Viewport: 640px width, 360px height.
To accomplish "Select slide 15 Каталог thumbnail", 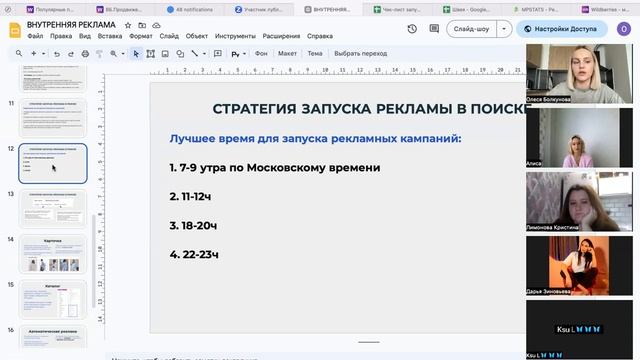I will [x=53, y=299].
